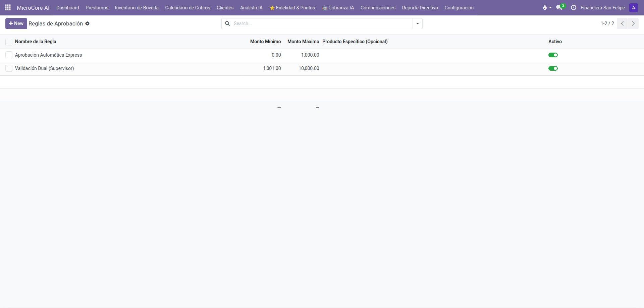Screen dimensions: 644x308
Task: Toggle Activo for Aprobación Automática Express
Action: click(x=553, y=55)
